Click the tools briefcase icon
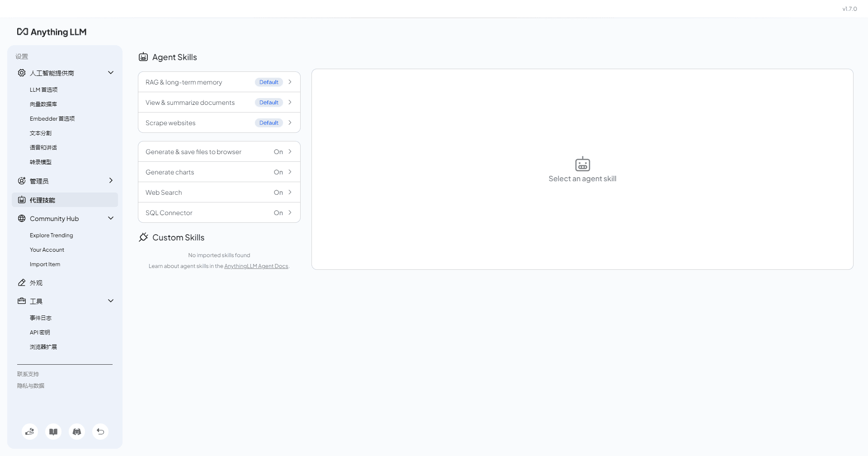Viewport: 868px width, 456px height. [22, 301]
